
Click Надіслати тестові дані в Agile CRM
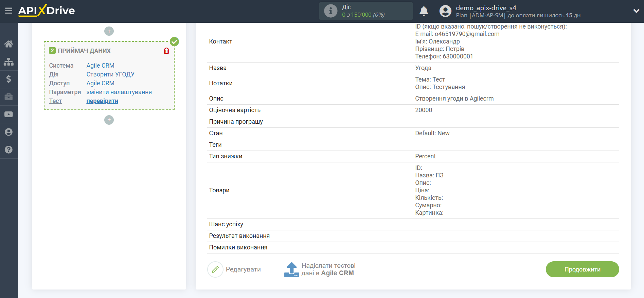click(328, 269)
